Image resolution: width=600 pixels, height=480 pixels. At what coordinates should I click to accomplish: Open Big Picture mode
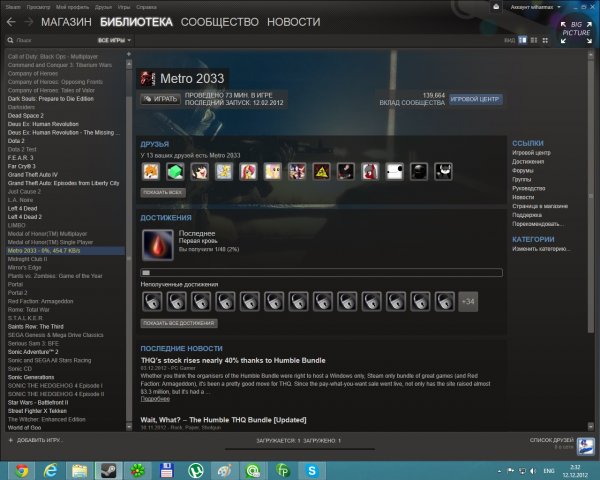pyautogui.click(x=576, y=32)
